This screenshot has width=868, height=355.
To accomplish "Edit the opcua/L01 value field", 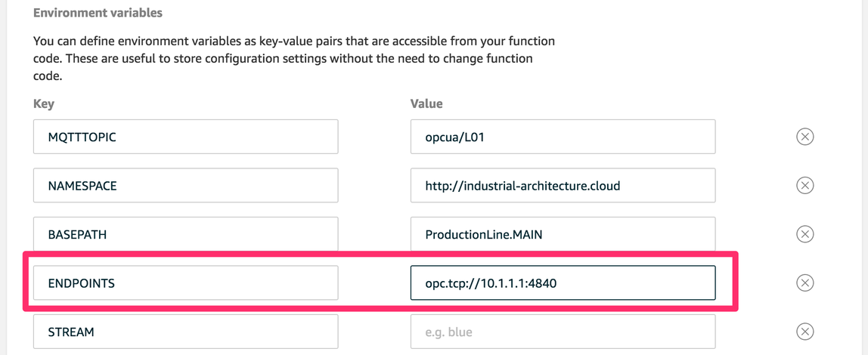I will point(563,137).
